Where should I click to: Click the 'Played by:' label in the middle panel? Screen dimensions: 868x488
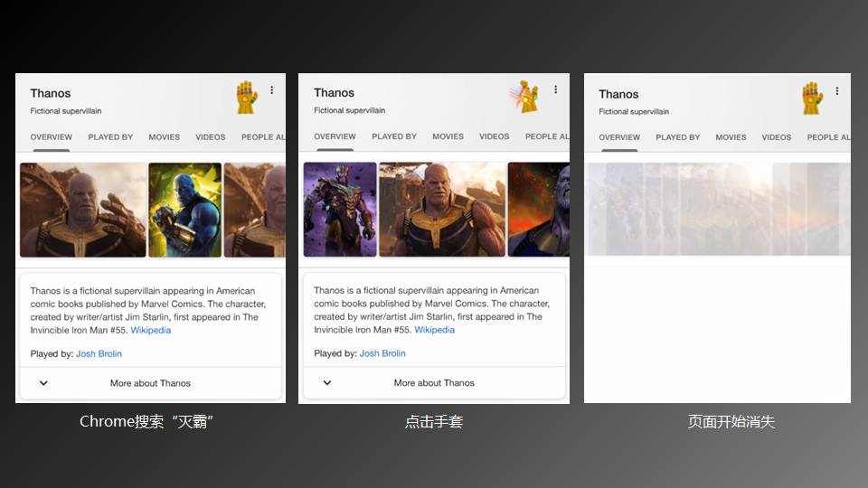[x=335, y=353]
